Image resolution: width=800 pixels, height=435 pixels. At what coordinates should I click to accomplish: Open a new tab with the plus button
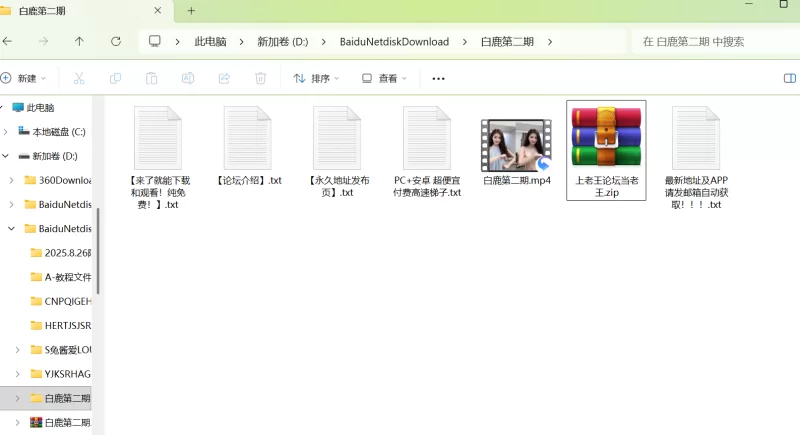(x=191, y=11)
